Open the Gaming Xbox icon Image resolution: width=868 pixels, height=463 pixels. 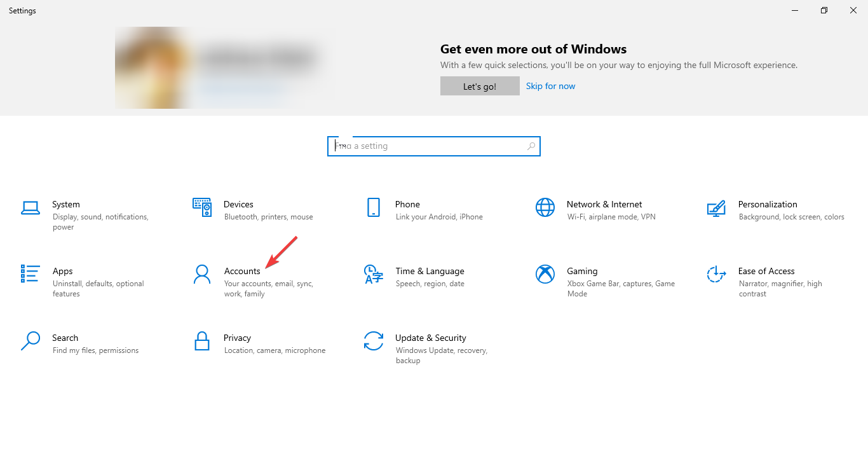[x=545, y=274]
